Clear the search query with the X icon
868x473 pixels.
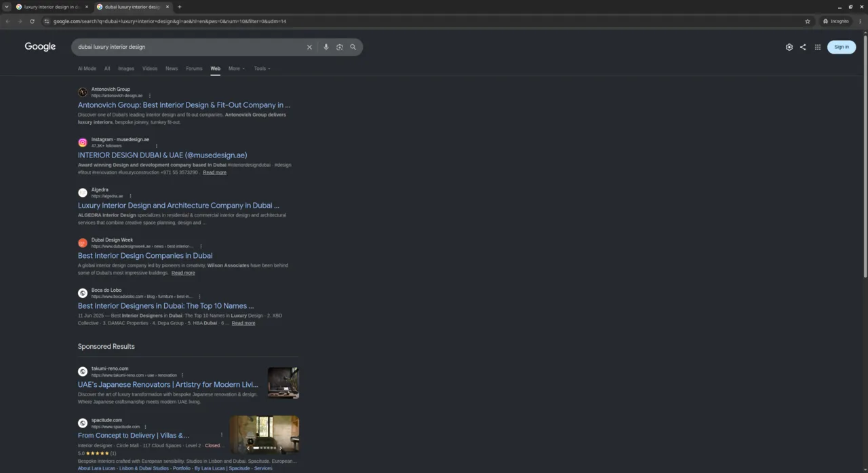click(309, 48)
